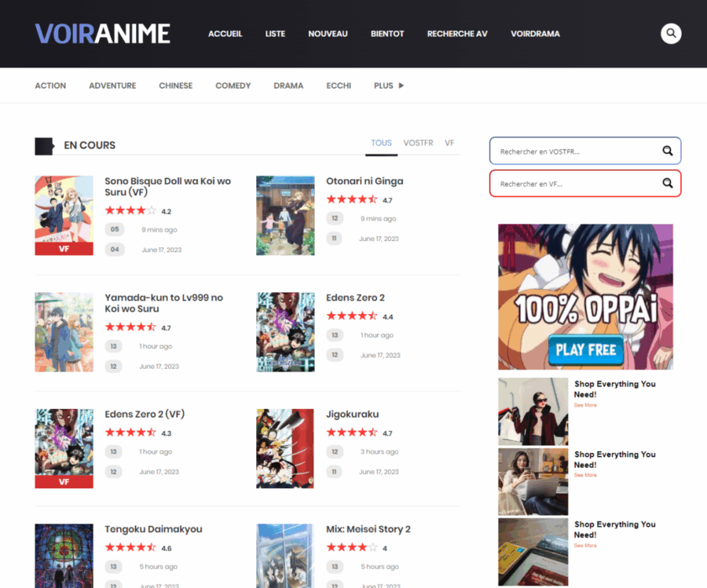Open episode 04 of Sono Bisque Doll (VF)
The height and width of the screenshot is (588, 707).
click(115, 249)
